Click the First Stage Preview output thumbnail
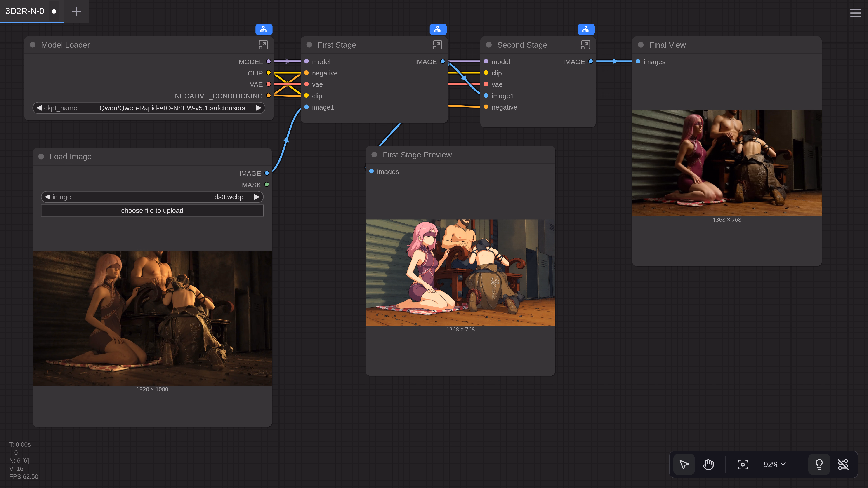The width and height of the screenshot is (868, 488). click(460, 272)
